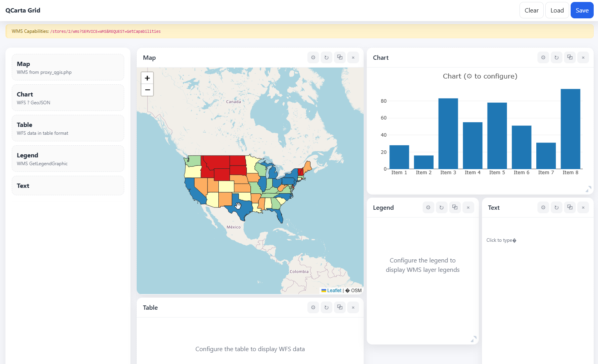Viewport: 598px width, 364px height.
Task: Refresh the Chart panel
Action: pyautogui.click(x=557, y=57)
